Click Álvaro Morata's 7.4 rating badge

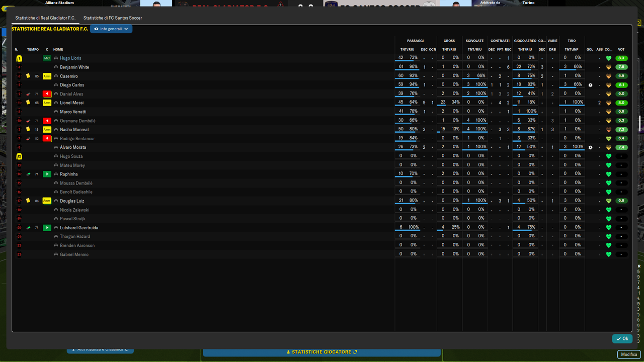[621, 147]
